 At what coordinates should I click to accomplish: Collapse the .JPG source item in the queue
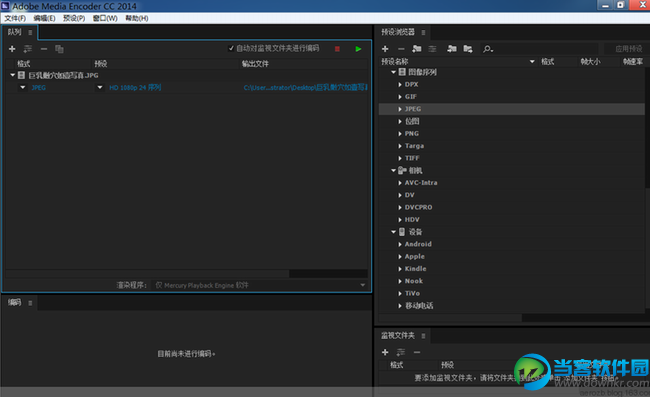[12, 75]
